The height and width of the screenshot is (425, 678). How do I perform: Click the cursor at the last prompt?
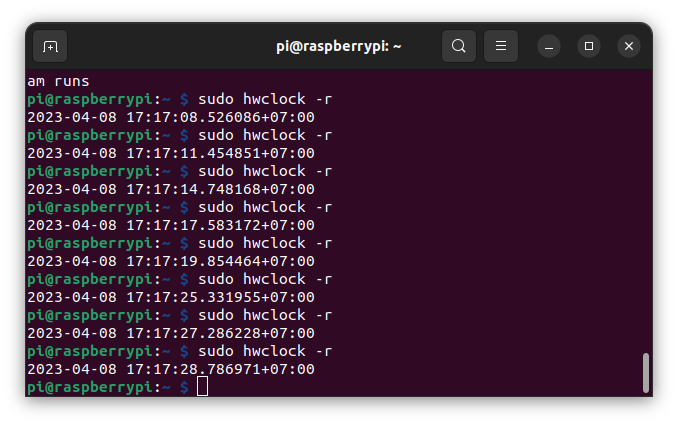[202, 386]
